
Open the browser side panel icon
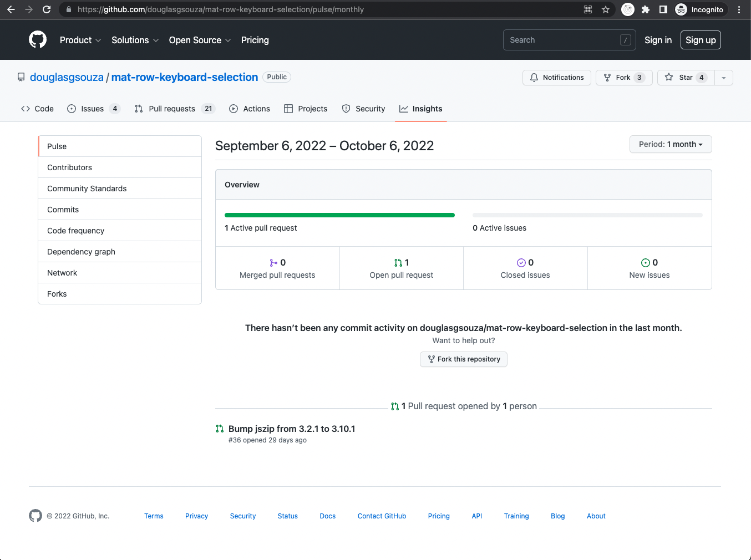pyautogui.click(x=663, y=9)
